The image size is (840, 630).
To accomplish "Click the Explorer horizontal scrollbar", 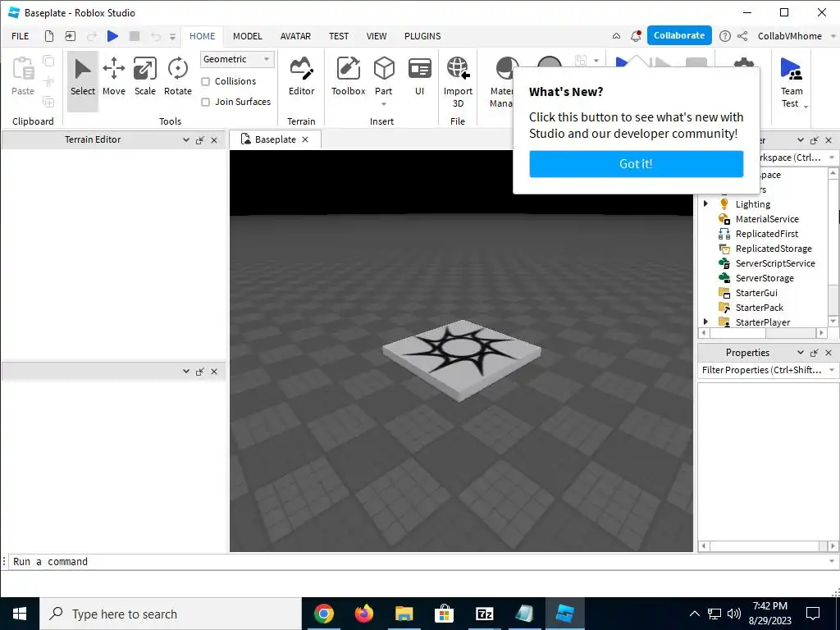I will pyautogui.click(x=762, y=333).
